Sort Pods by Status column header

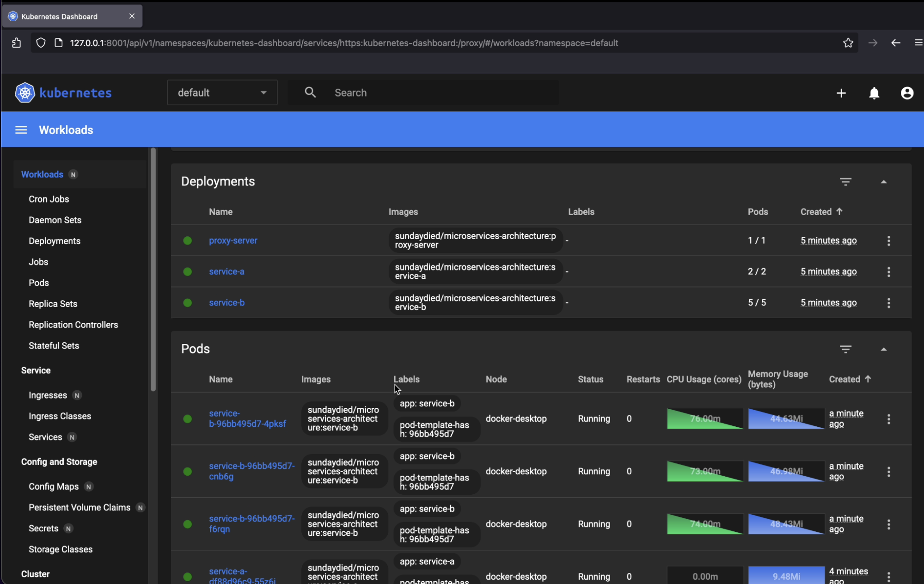pos(590,379)
